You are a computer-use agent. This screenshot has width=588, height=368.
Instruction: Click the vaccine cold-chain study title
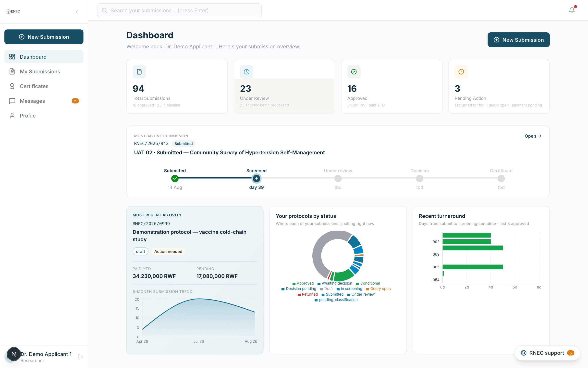point(189,236)
